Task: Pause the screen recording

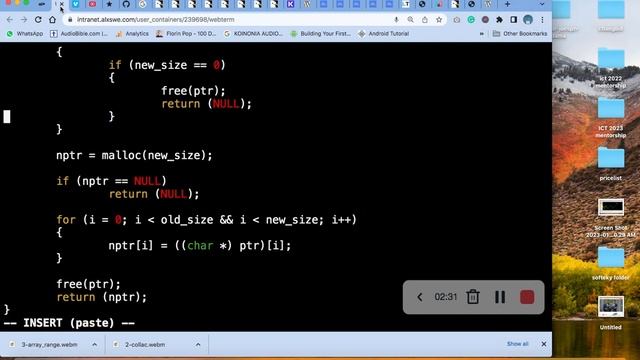Action: 500,297
